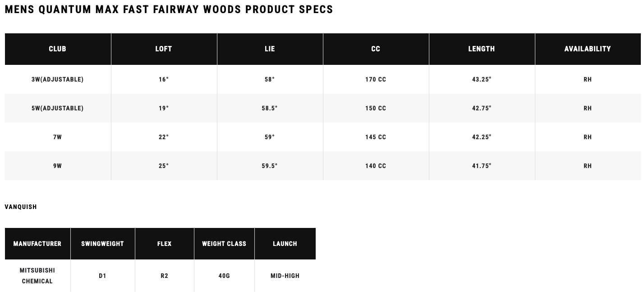Click the LENGTH column header
644x300 pixels.
pyautogui.click(x=482, y=49)
